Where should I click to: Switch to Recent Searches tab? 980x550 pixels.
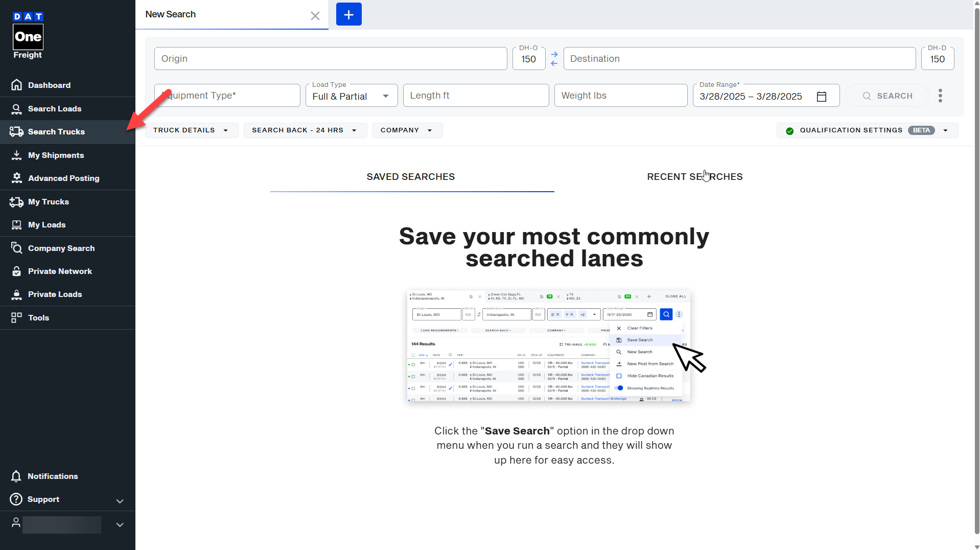(695, 177)
